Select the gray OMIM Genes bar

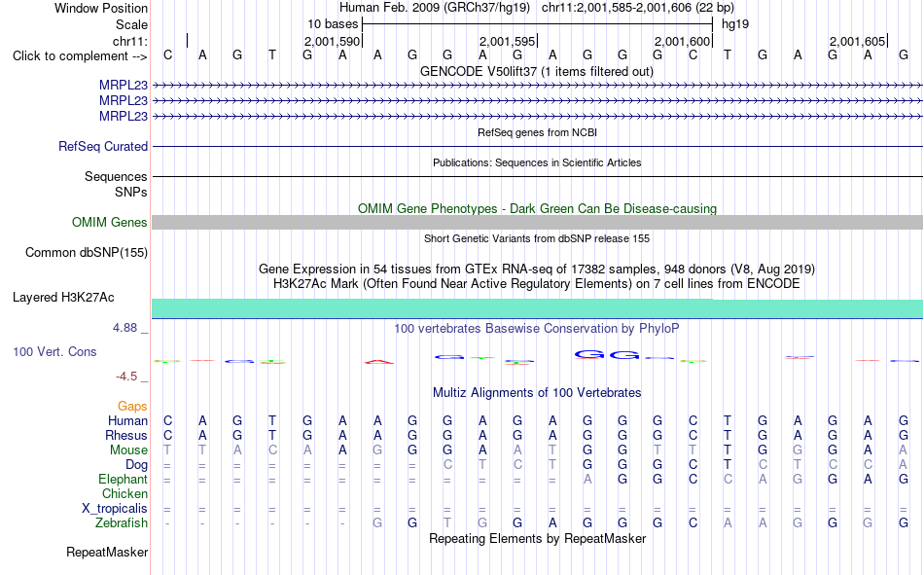click(538, 223)
